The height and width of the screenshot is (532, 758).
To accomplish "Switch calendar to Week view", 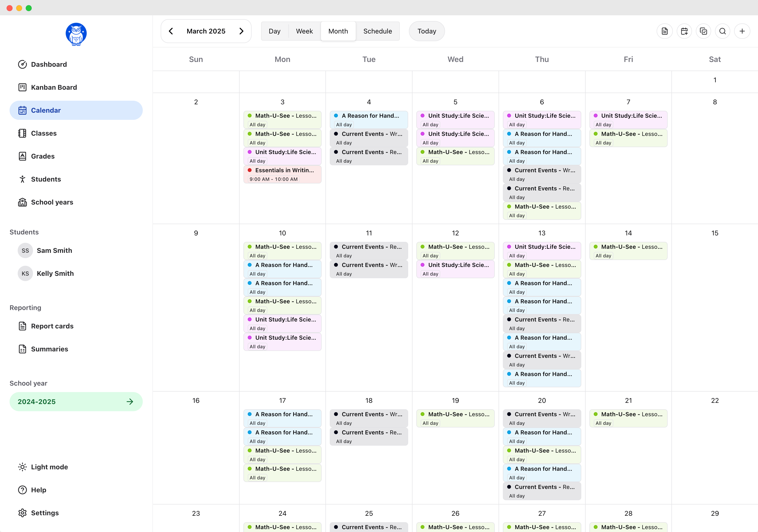I will [x=304, y=31].
